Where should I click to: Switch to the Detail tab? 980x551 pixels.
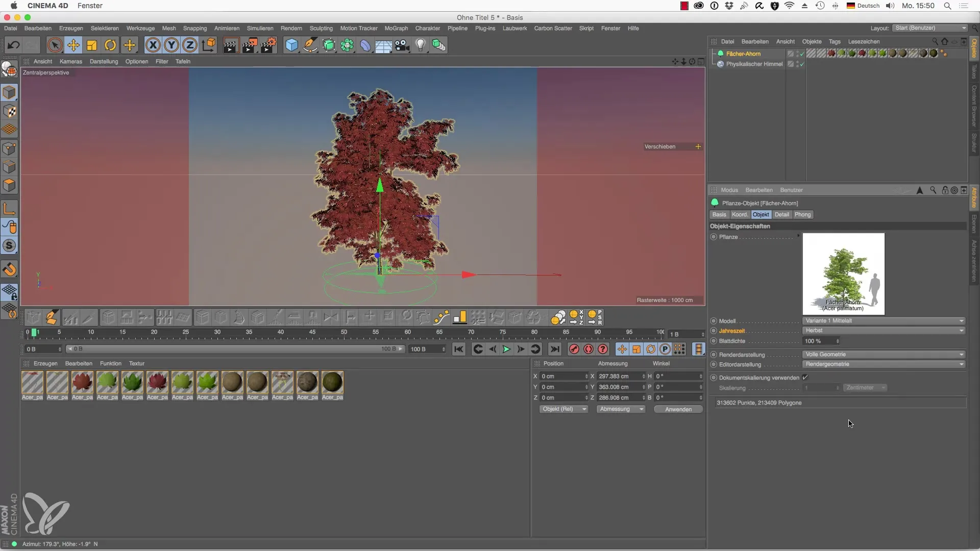click(x=781, y=215)
